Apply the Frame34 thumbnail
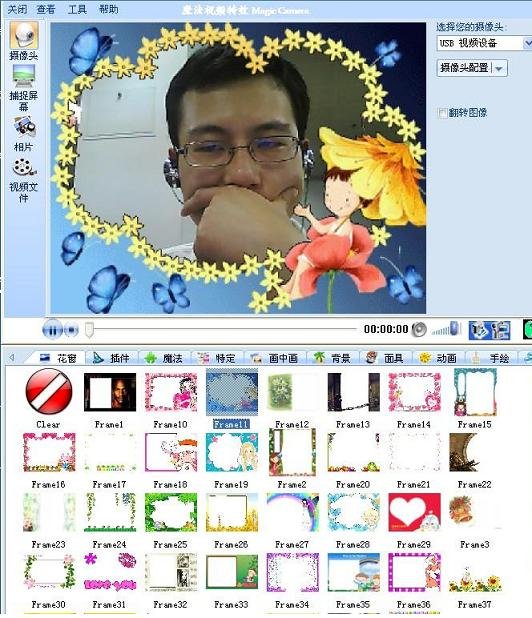Viewport: 532px width, 618px height. (292, 572)
